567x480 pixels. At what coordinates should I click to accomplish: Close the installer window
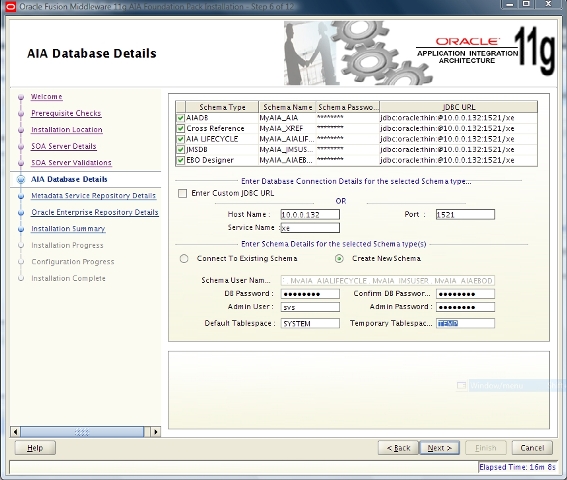pyautogui.click(x=548, y=4)
